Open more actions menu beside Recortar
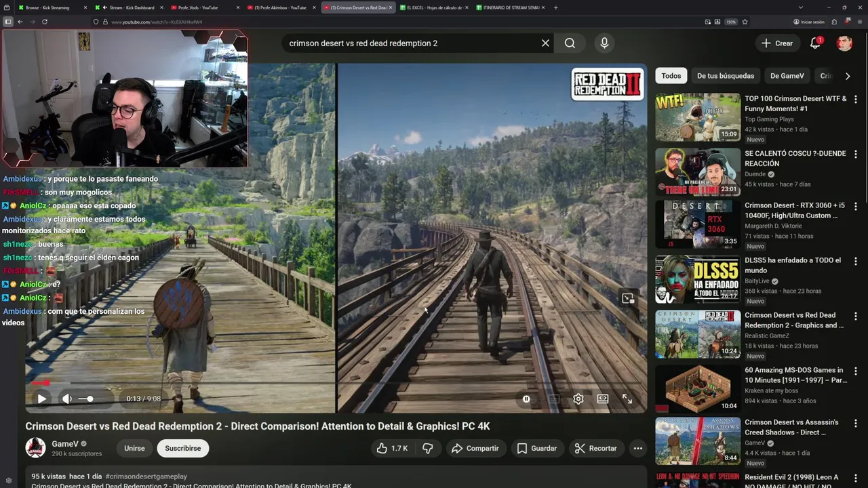The width and height of the screenshot is (868, 488). tap(637, 448)
